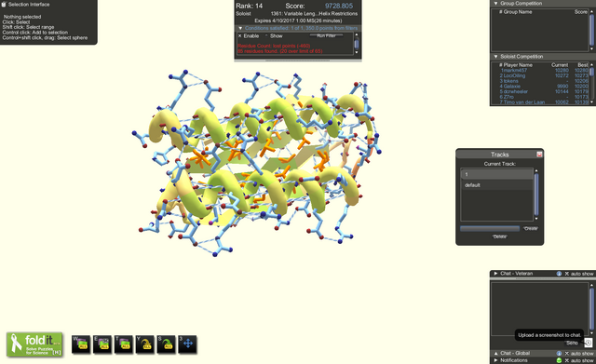Click the Send chat button
Image resolution: width=596 pixels, height=364 pixels.
(x=572, y=343)
